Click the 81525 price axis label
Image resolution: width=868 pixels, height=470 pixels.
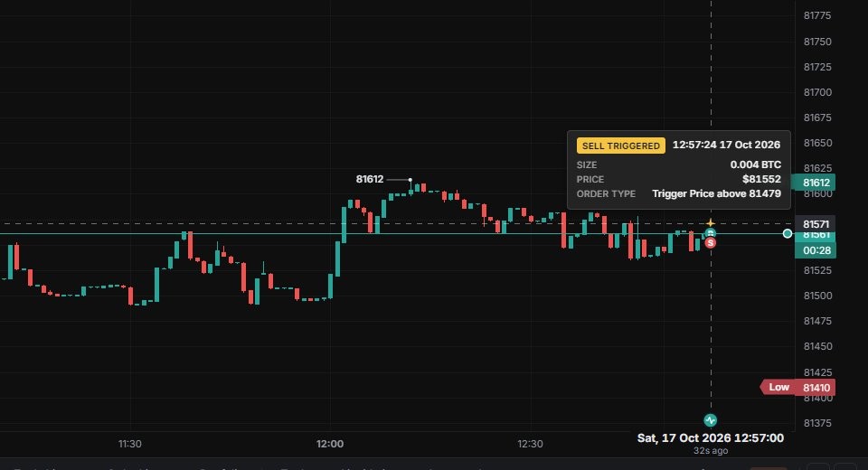tap(817, 270)
